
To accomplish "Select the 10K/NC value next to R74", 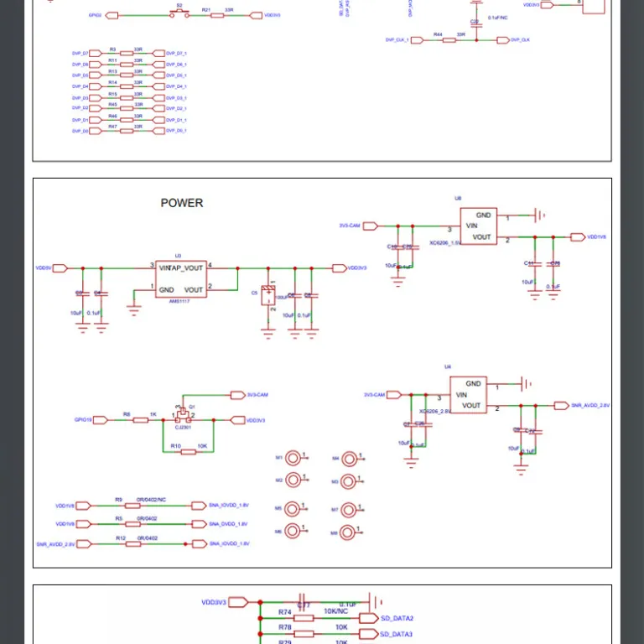I will pos(335,611).
